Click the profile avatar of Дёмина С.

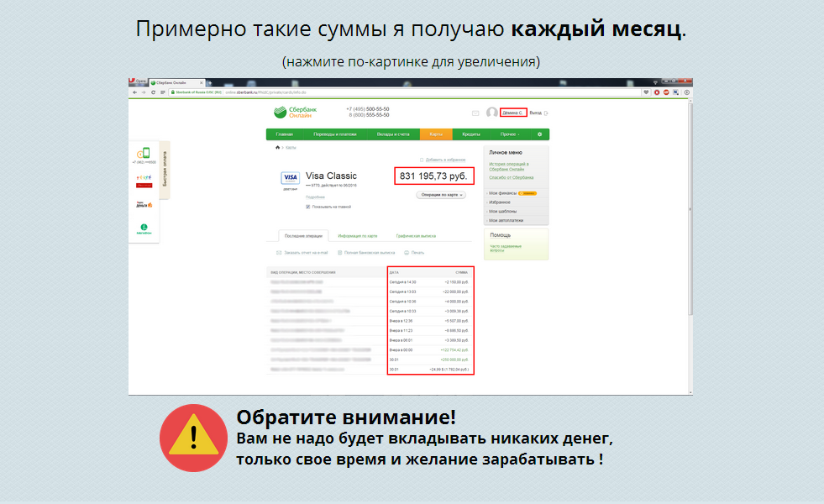[x=492, y=113]
